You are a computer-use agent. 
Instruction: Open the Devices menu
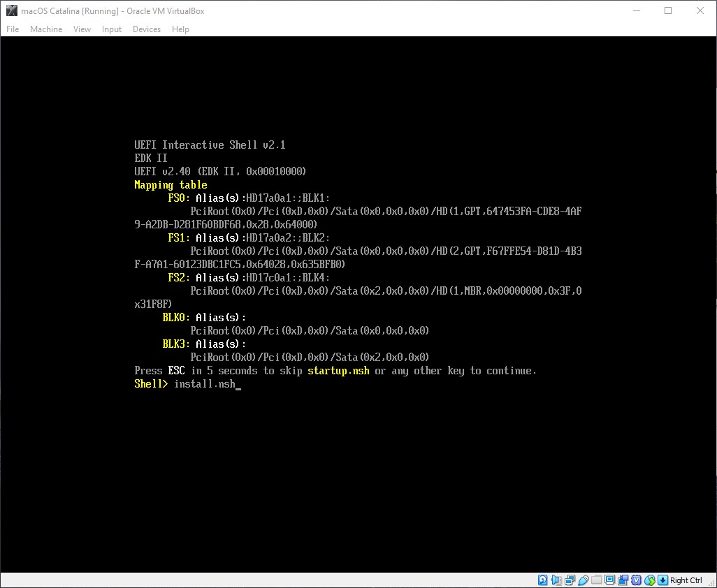147,29
